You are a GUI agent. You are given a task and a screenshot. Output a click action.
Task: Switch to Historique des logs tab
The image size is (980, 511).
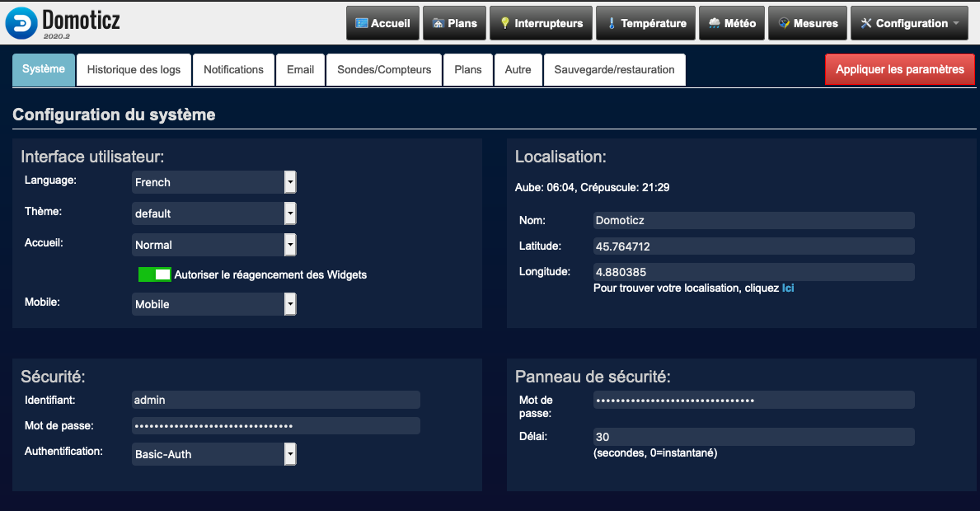[x=134, y=70]
